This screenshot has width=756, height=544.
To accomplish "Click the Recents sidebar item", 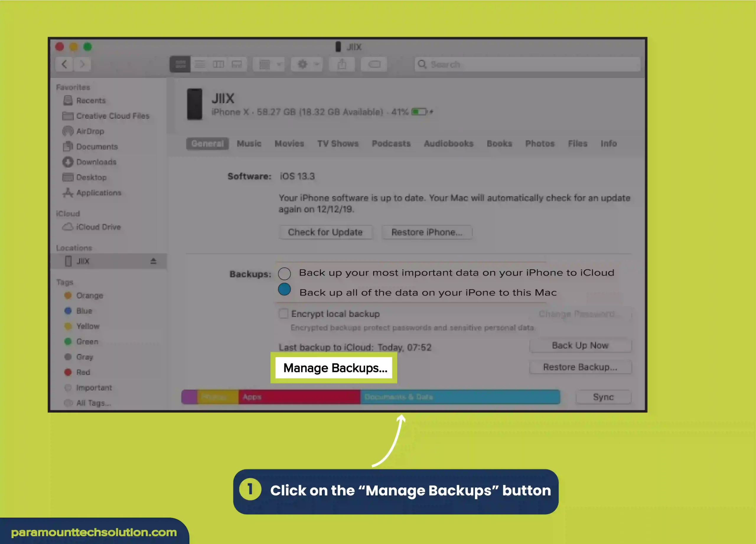I will coord(91,100).
